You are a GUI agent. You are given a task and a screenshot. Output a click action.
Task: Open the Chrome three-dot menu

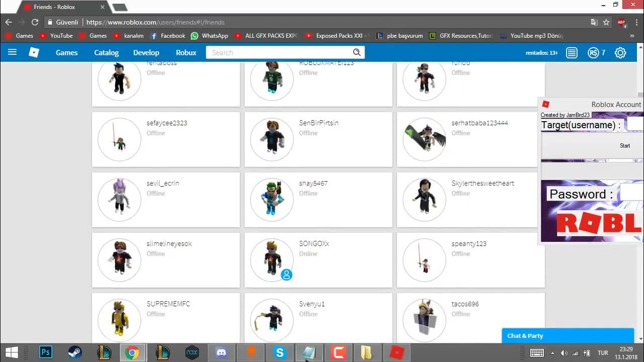click(636, 22)
